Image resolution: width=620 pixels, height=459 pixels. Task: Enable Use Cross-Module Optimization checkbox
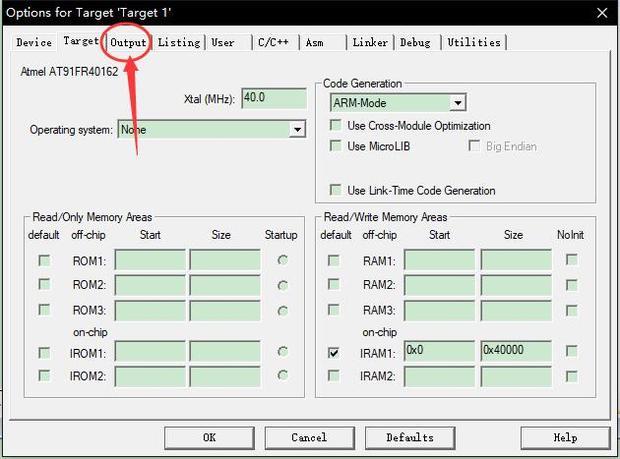(x=336, y=126)
